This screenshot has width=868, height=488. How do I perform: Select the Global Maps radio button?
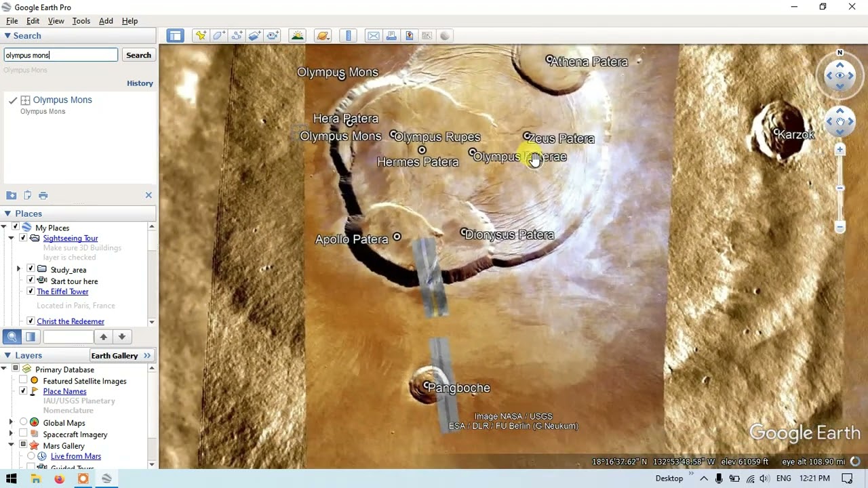pos(23,423)
